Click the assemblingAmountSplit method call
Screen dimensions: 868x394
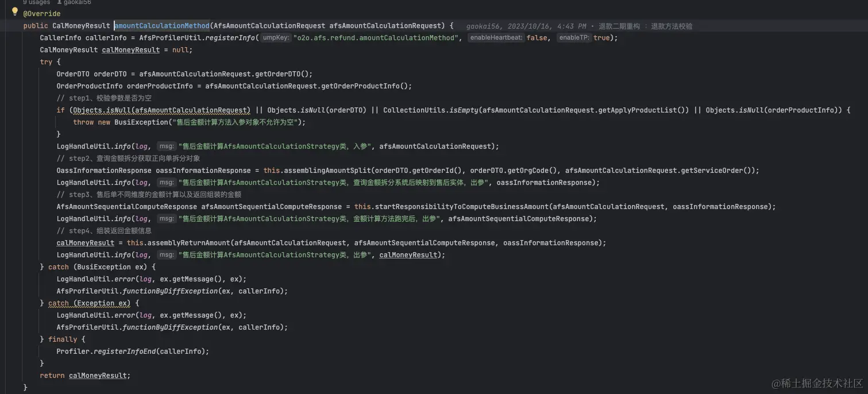coord(327,171)
